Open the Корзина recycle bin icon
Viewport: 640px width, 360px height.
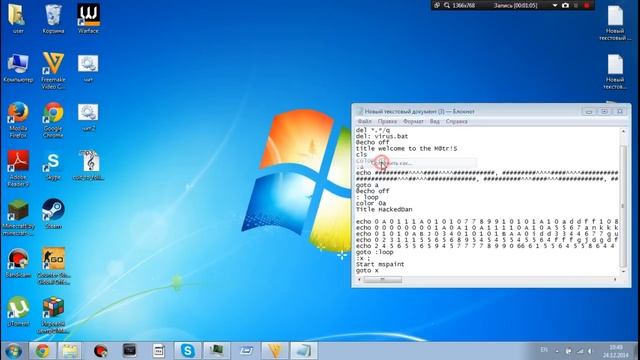(x=53, y=19)
